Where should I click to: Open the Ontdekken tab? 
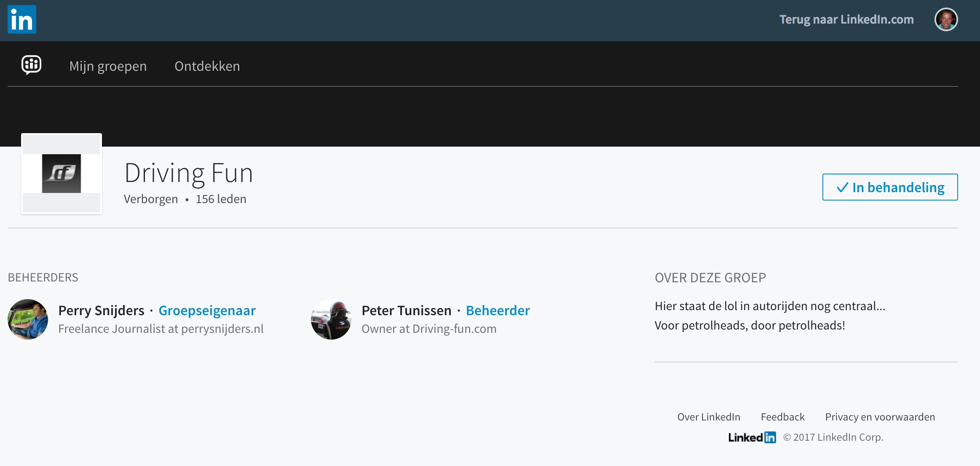pyautogui.click(x=207, y=66)
